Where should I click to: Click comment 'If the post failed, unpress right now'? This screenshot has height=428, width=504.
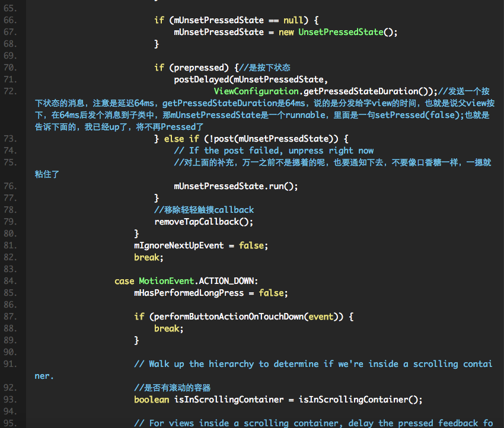coord(281,151)
